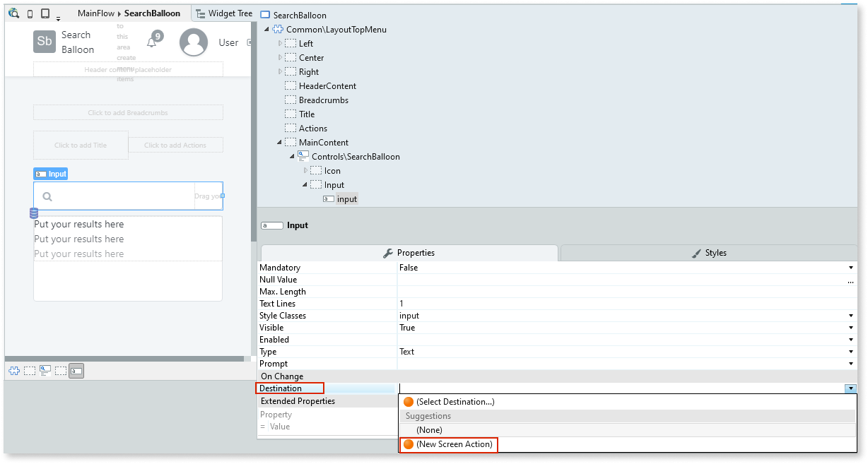Switch to phone preview icon

pyautogui.click(x=30, y=13)
